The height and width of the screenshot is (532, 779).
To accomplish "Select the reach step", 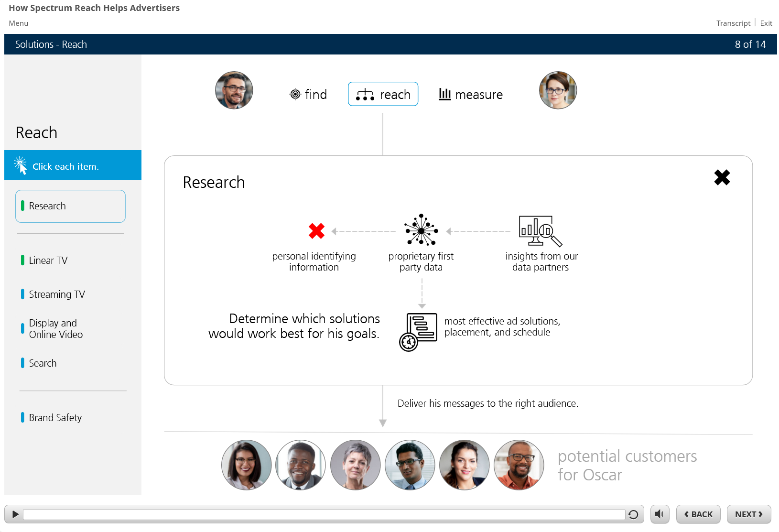I will 383,94.
